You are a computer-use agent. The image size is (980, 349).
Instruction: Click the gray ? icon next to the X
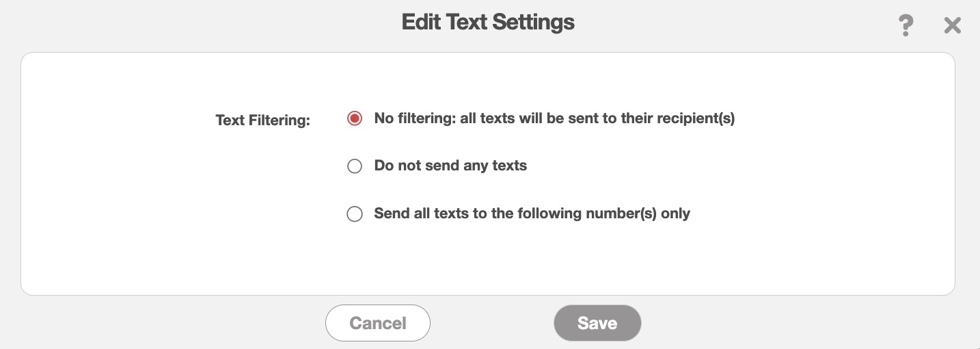[906, 26]
